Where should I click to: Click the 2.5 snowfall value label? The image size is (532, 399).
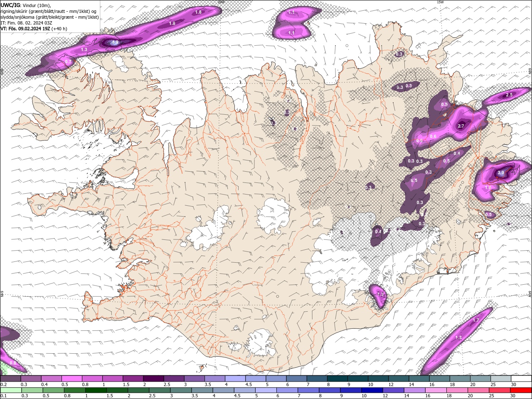[509, 95]
